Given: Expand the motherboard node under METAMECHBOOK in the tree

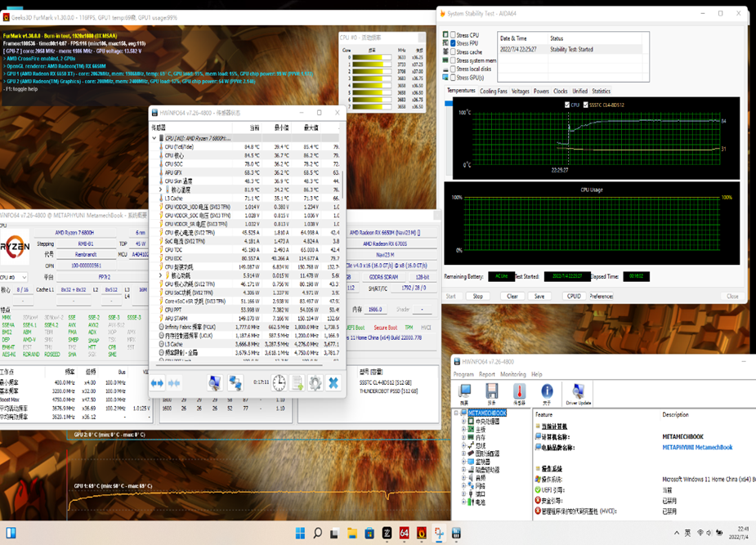Looking at the screenshot, I should (464, 429).
